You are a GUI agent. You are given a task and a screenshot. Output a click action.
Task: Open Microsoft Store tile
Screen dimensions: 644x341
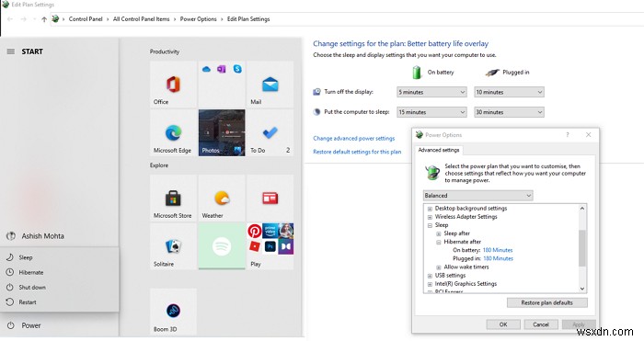173,199
